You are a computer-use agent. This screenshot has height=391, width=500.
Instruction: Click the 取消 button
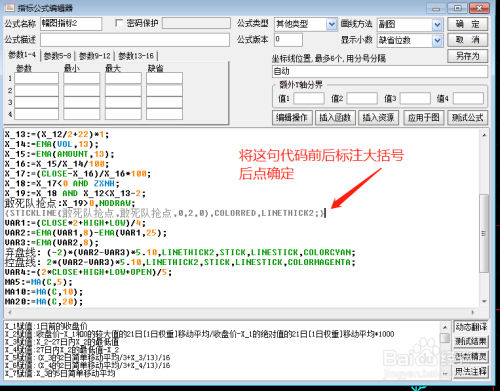467,40
